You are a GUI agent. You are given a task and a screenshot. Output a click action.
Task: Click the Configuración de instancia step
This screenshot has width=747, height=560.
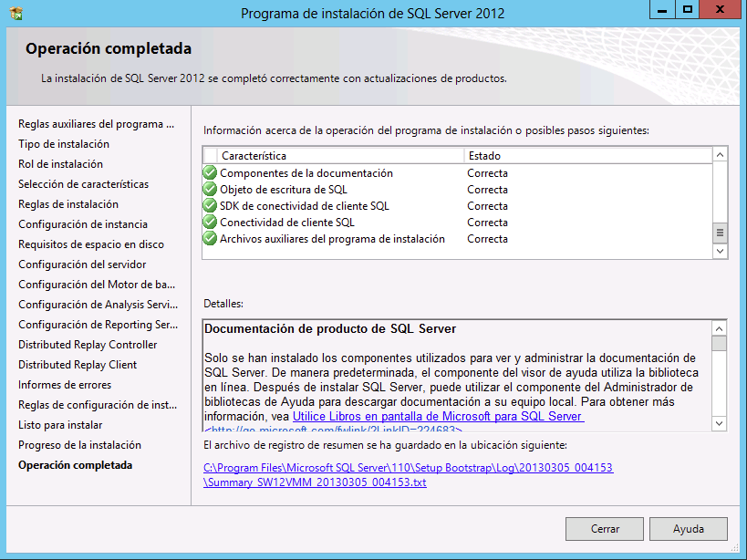83,224
